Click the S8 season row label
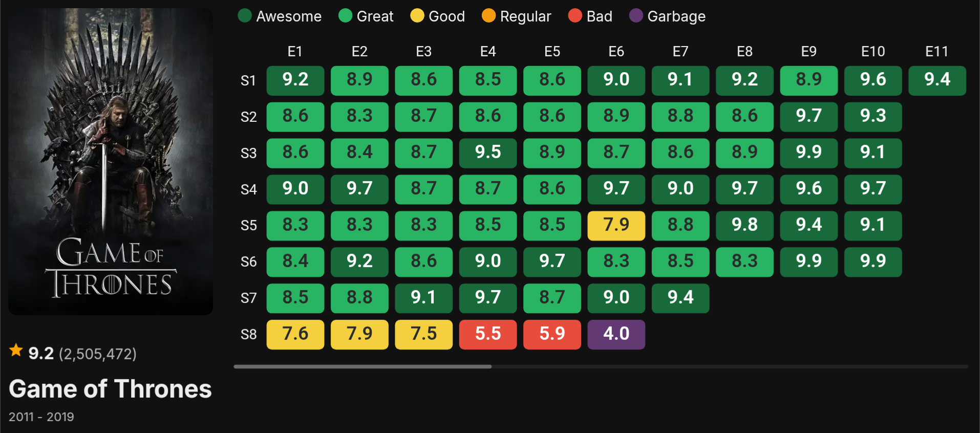Viewport: 980px width, 433px height. [248, 335]
